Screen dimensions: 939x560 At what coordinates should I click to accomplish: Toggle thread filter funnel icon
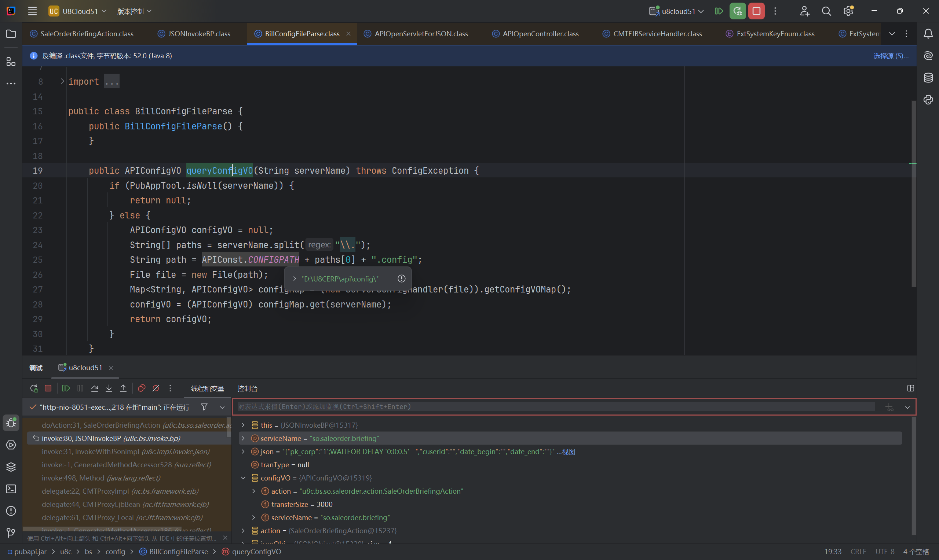click(204, 407)
